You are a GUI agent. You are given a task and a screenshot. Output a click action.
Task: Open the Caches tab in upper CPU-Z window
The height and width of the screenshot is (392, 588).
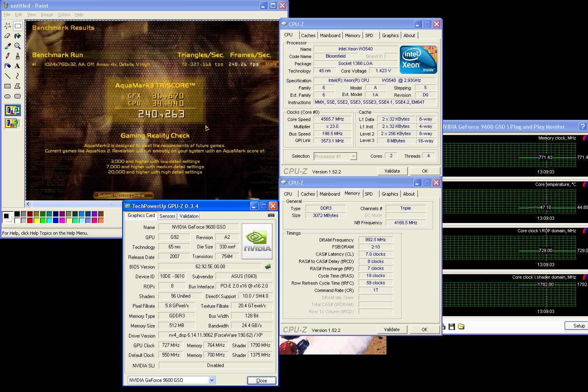coord(308,35)
